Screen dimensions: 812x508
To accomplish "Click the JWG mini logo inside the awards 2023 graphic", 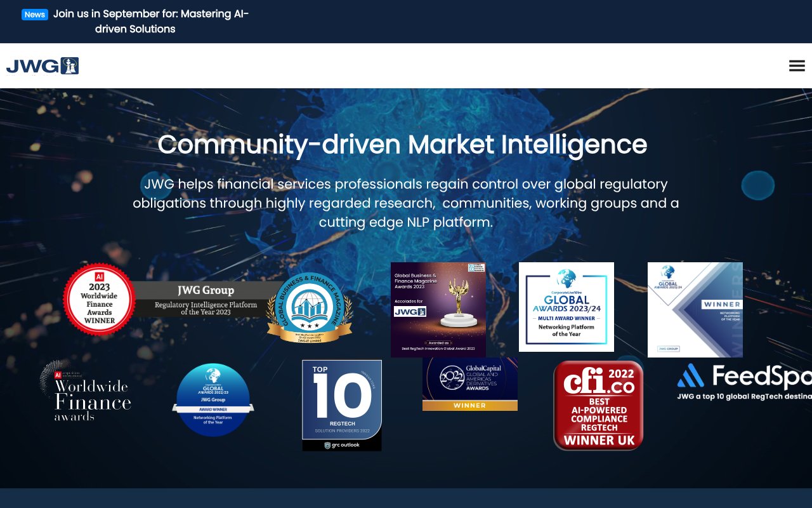I will click(x=409, y=311).
